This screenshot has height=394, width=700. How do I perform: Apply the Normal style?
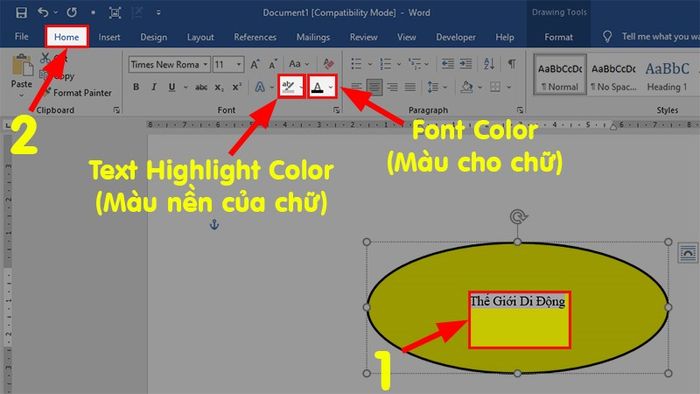(x=560, y=75)
